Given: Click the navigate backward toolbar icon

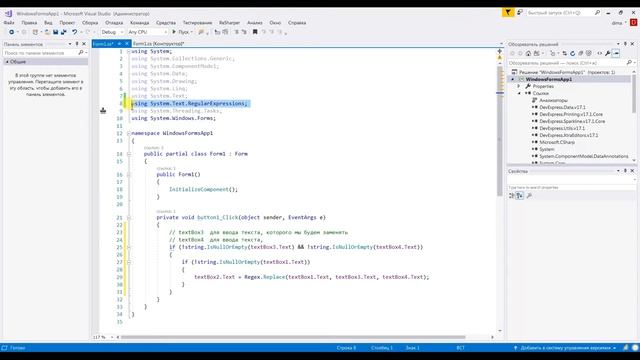Looking at the screenshot, I should [x=11, y=32].
